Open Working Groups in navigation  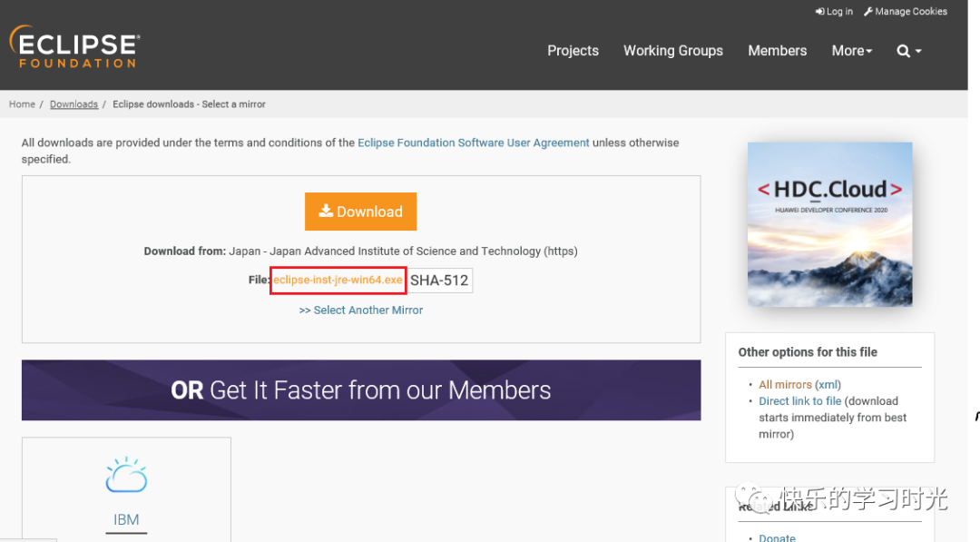673,51
